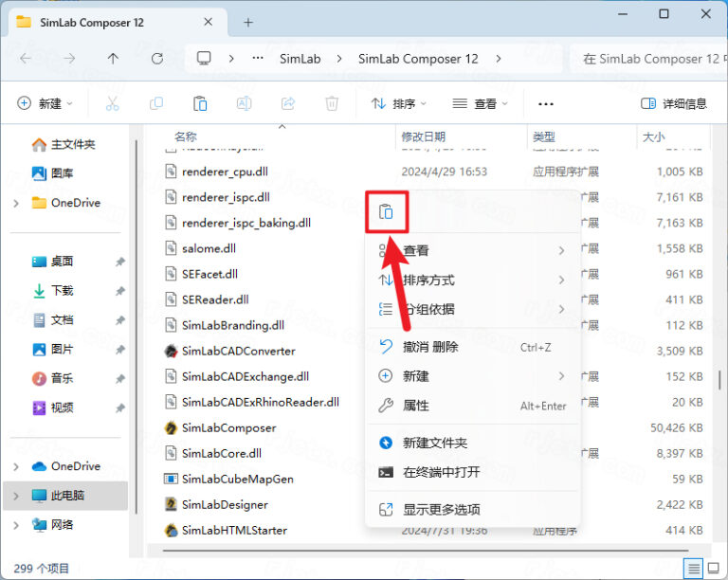728x580 pixels.
Task: Switch to the thumbnail view in status bar
Action: [x=714, y=568]
